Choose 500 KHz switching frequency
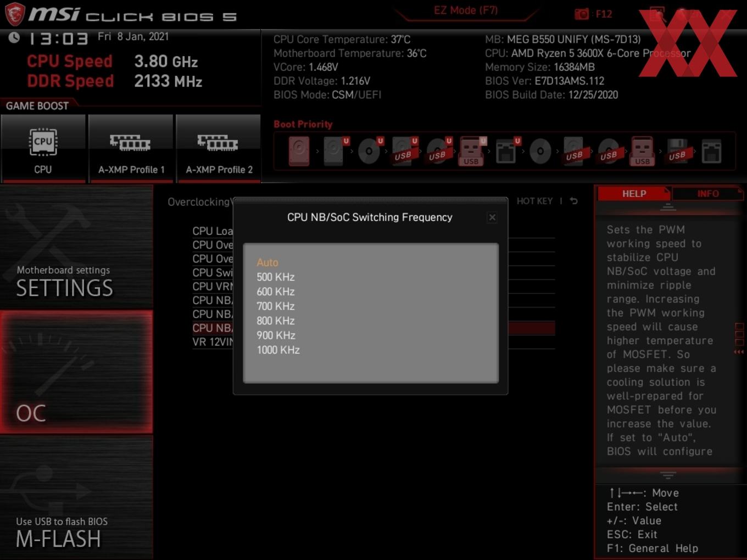747x560 pixels. click(276, 277)
